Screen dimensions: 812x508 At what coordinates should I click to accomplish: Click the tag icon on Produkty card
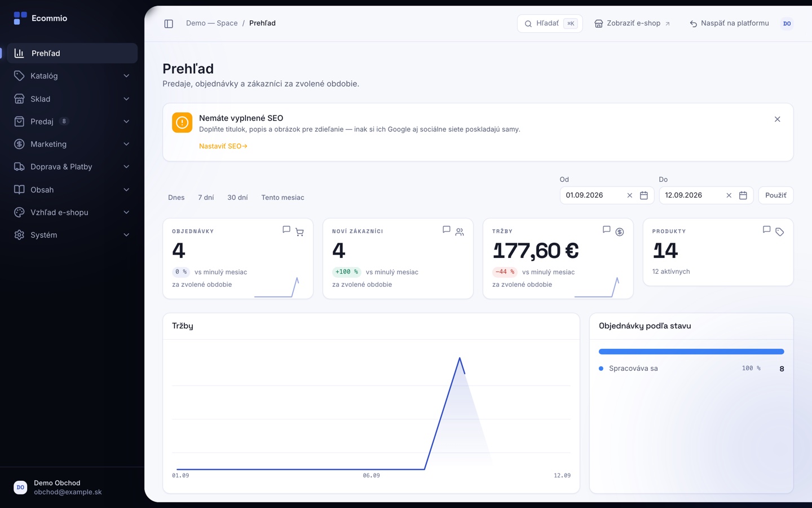[x=780, y=232]
